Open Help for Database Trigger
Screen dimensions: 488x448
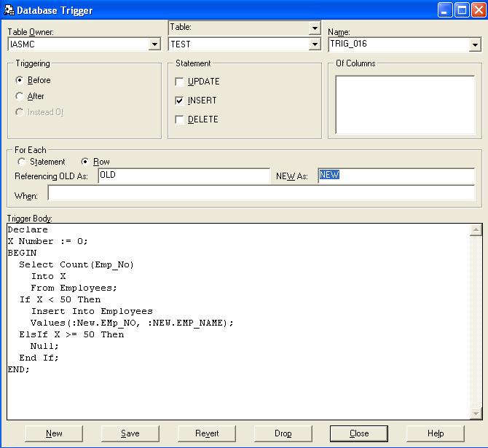(x=436, y=433)
